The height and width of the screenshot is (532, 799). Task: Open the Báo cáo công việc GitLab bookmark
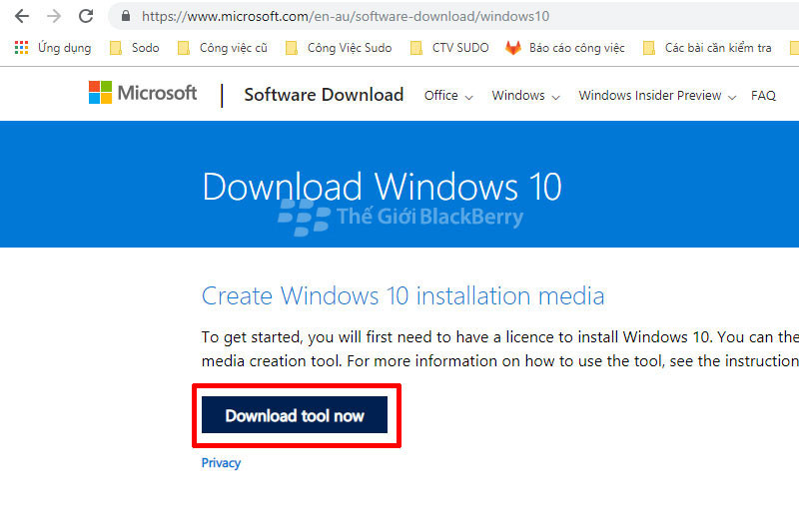point(564,48)
